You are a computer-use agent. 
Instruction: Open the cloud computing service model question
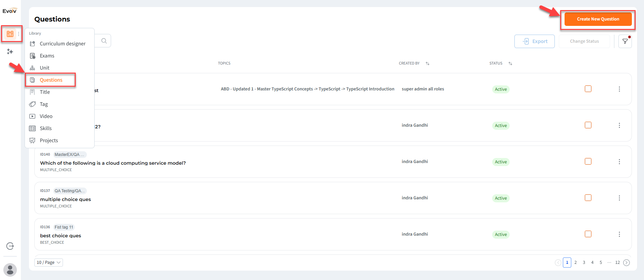[113, 163]
